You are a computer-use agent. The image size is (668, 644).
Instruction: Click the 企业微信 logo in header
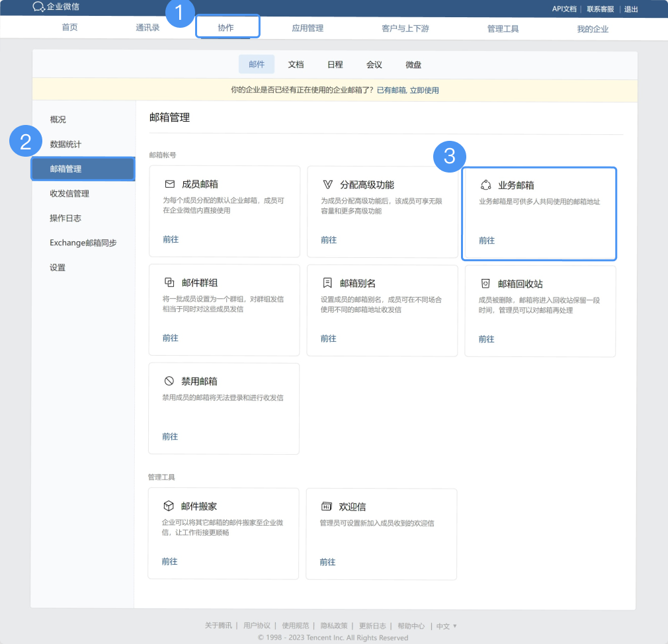[56, 7]
